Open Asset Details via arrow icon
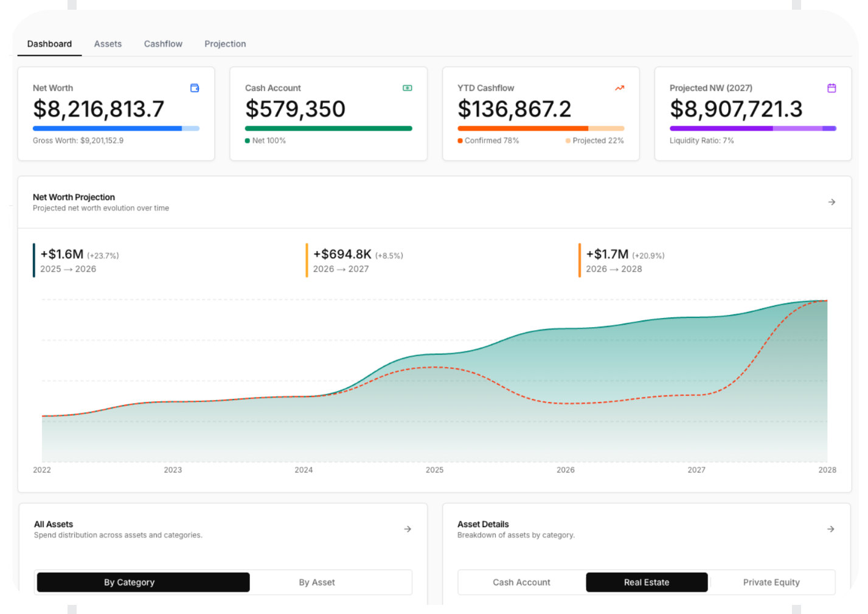Screen dimensions: 868x614 [831, 529]
